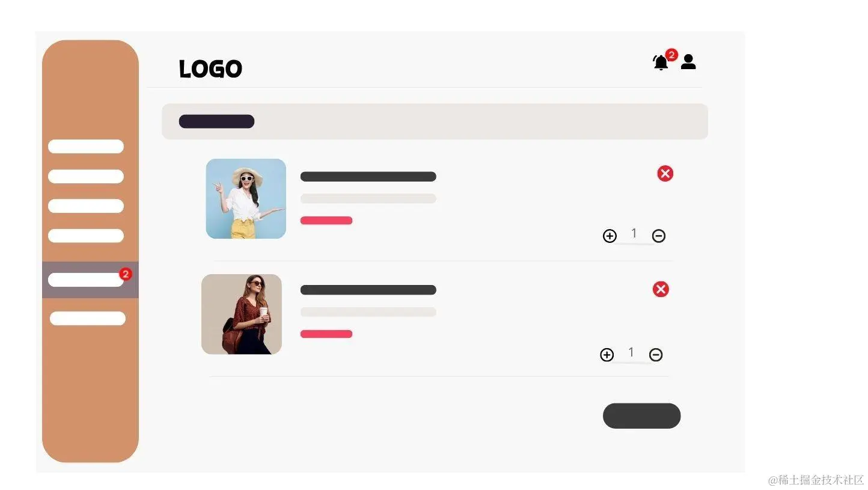Open highlighted sidebar item with badge 2
This screenshot has width=868, height=490.
[x=90, y=280]
